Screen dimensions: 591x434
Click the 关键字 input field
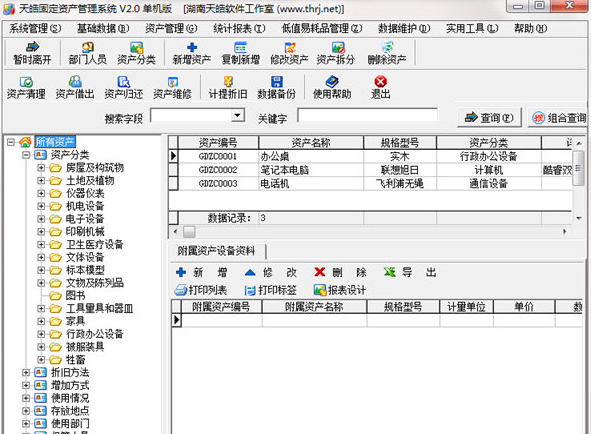(367, 115)
